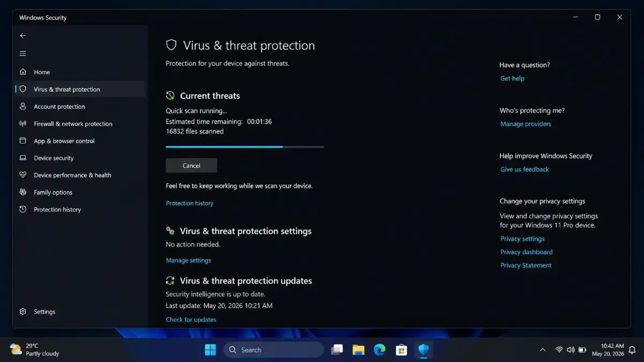Viewport: 644px width, 362px height.
Task: Click the taskbar Search box
Action: pyautogui.click(x=274, y=350)
